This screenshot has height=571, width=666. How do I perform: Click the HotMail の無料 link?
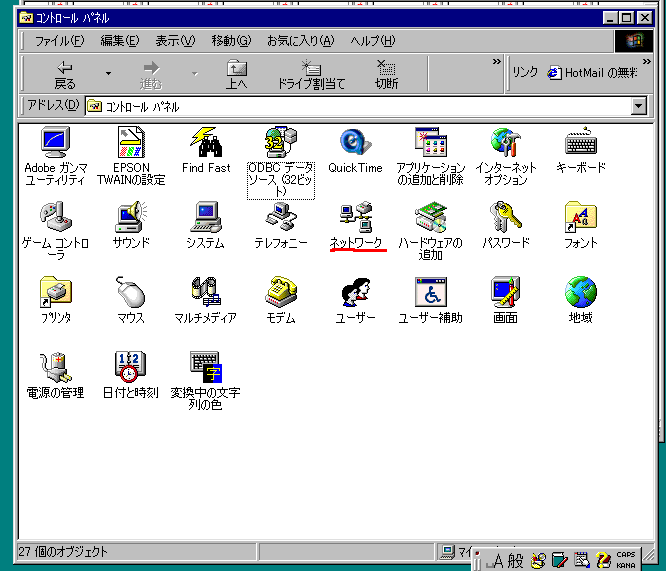pos(592,73)
